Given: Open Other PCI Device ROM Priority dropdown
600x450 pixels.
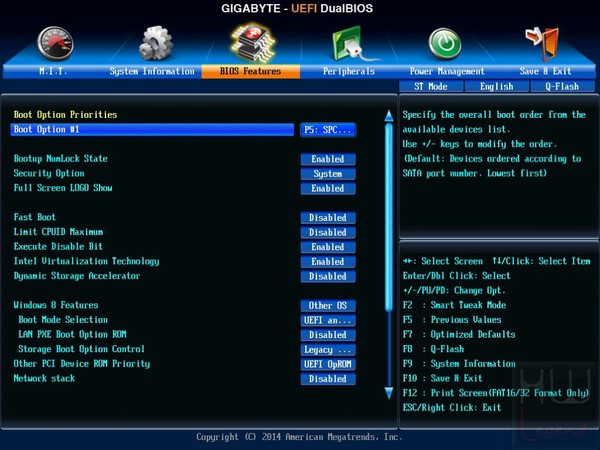Looking at the screenshot, I should 328,364.
